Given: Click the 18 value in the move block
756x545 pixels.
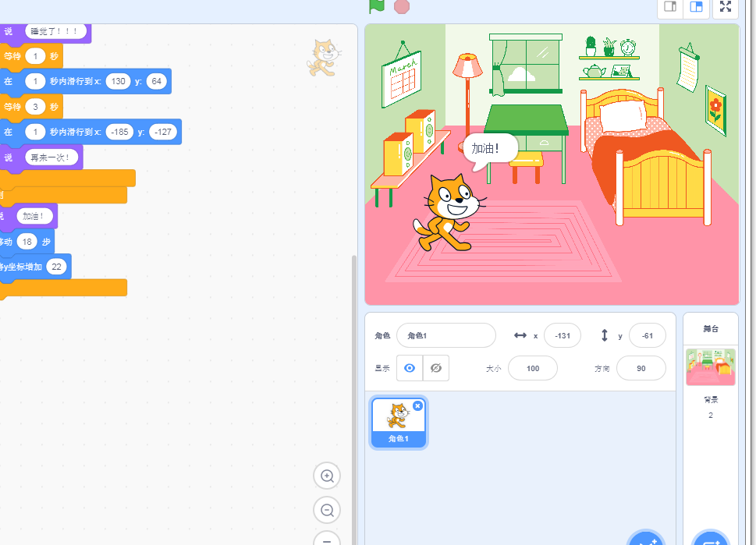Looking at the screenshot, I should coord(27,242).
